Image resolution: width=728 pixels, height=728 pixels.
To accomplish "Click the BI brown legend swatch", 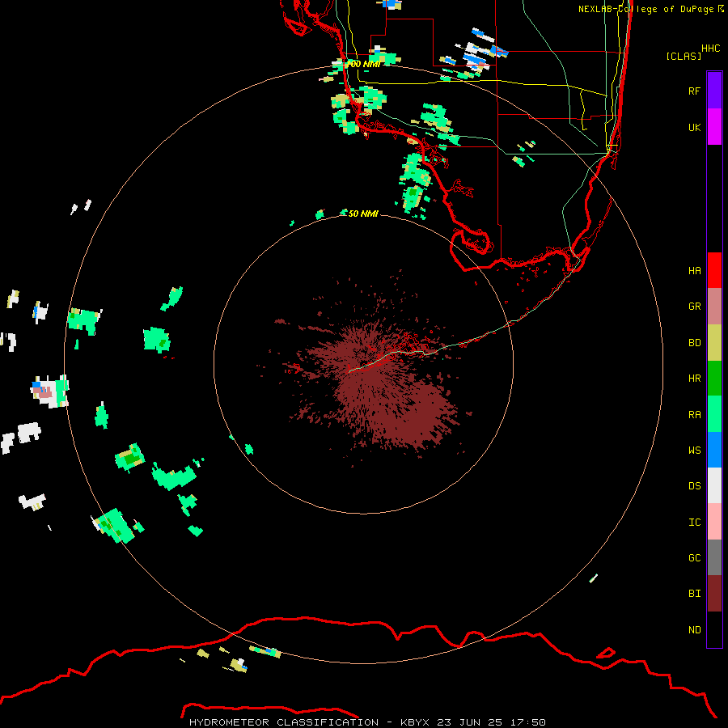I will 714,594.
